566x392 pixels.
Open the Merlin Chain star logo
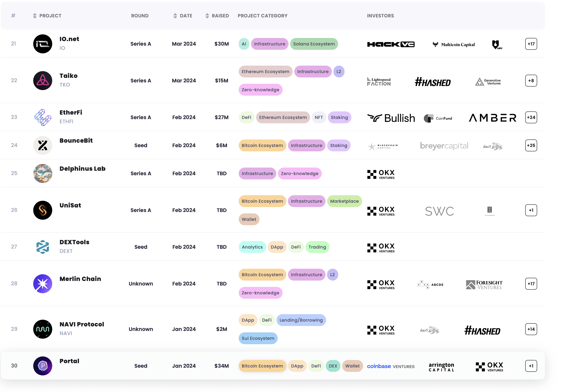[43, 284]
